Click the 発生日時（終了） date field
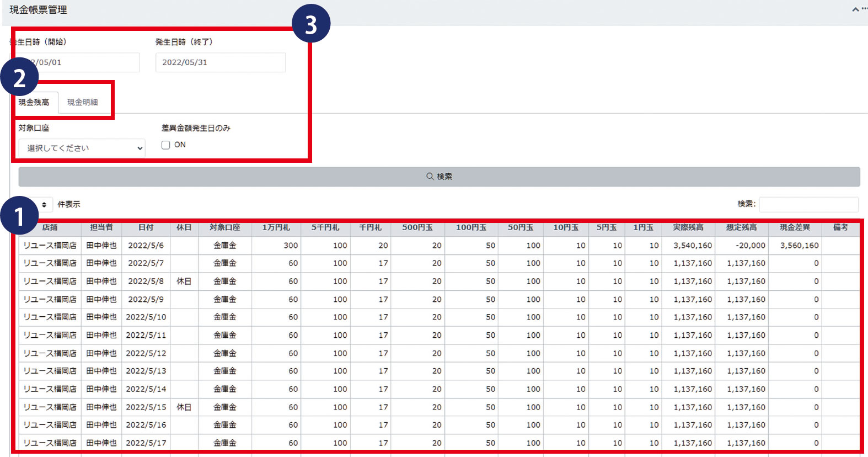The width and height of the screenshot is (868, 457). (220, 62)
